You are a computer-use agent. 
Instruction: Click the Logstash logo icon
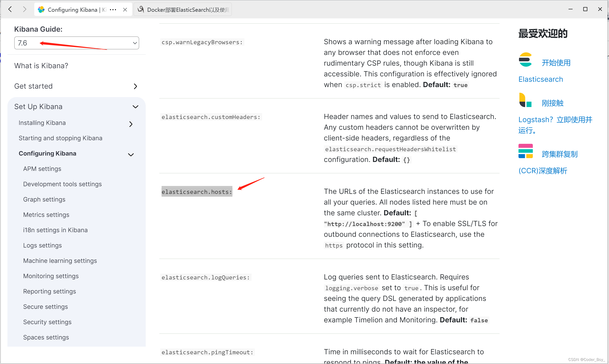[x=525, y=100]
